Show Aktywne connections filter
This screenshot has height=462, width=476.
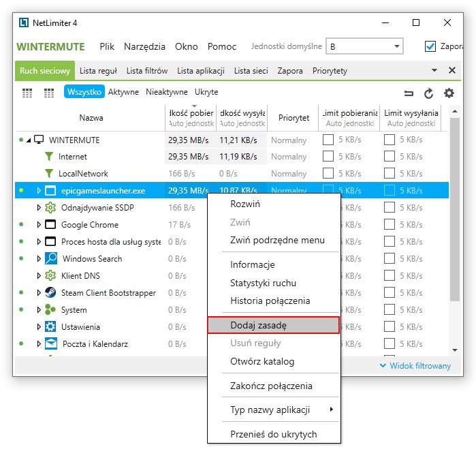click(x=123, y=92)
